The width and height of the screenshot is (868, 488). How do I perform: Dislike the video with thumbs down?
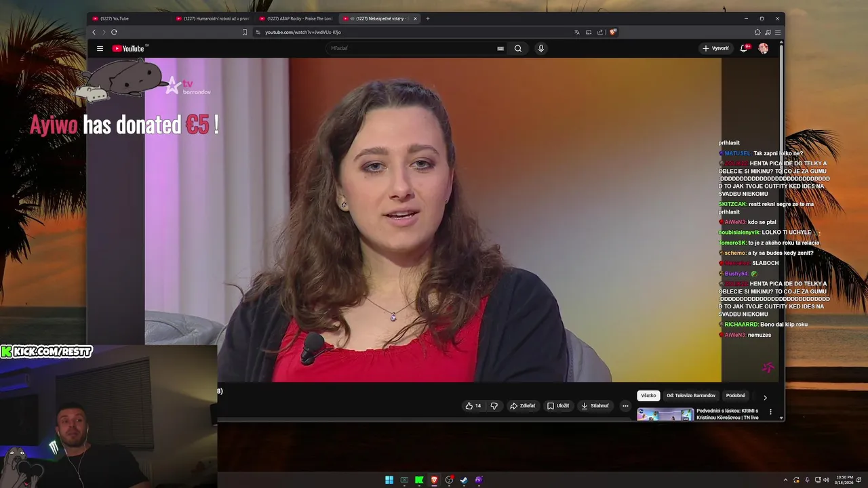coord(494,406)
